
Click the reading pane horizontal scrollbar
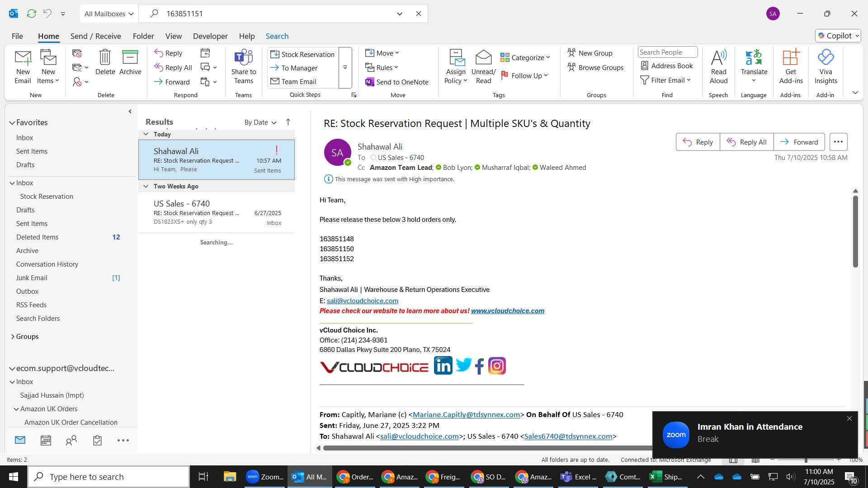click(487, 448)
